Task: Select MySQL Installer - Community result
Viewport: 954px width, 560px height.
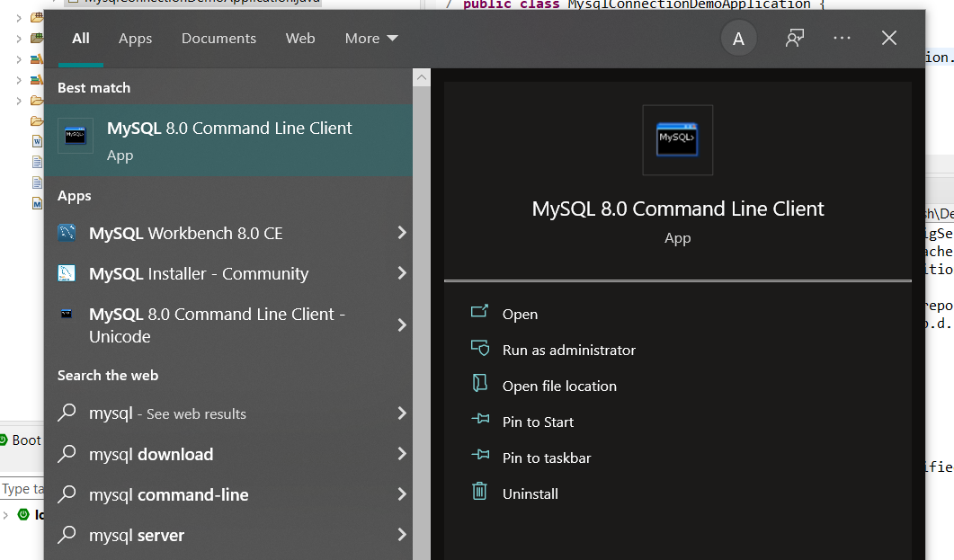Action: pyautogui.click(x=228, y=273)
